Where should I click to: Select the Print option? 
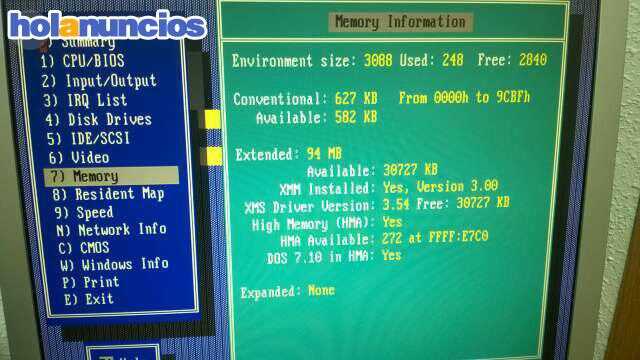point(91,282)
